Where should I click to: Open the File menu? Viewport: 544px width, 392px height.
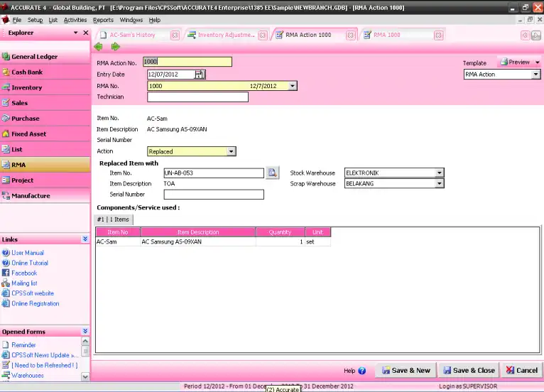tap(16, 20)
